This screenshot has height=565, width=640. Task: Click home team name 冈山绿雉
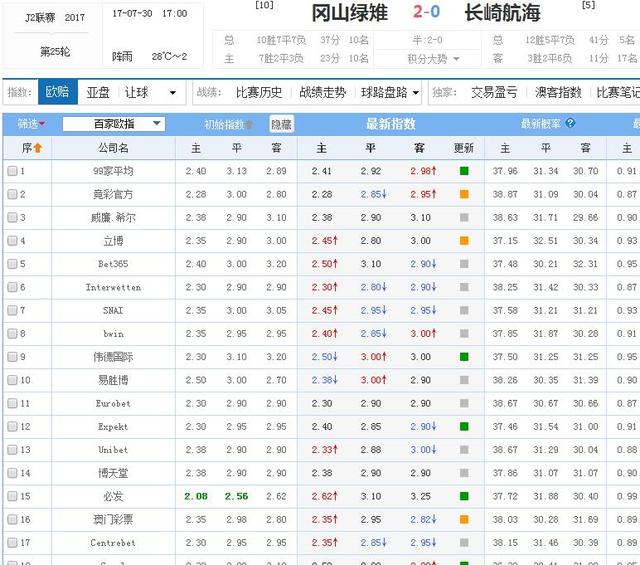(x=349, y=13)
